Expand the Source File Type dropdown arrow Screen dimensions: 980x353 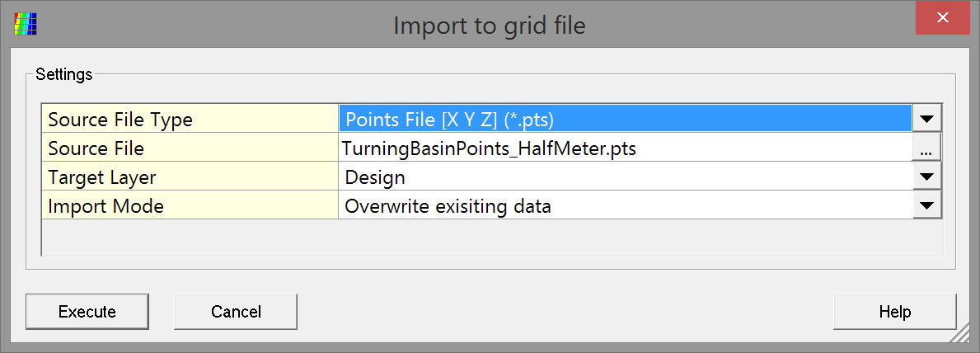click(927, 119)
